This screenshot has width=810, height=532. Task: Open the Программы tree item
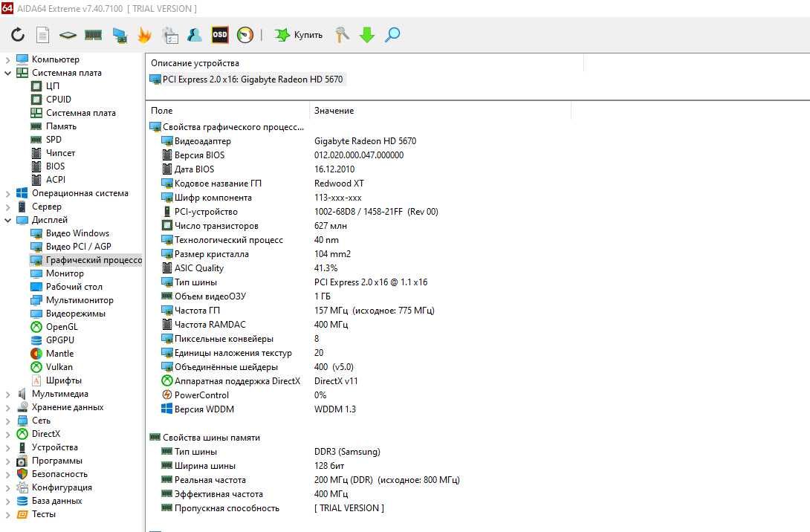[x=50, y=461]
